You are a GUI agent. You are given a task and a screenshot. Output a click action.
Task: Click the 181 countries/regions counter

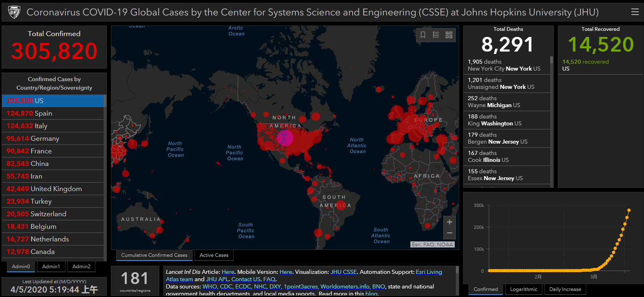135,281
